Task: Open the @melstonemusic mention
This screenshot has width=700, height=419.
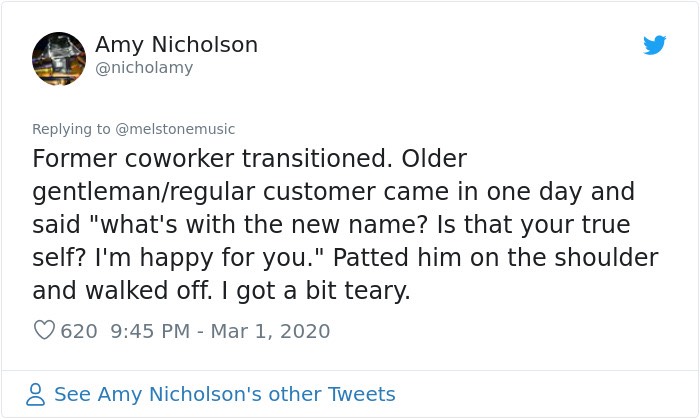Action: [175, 129]
